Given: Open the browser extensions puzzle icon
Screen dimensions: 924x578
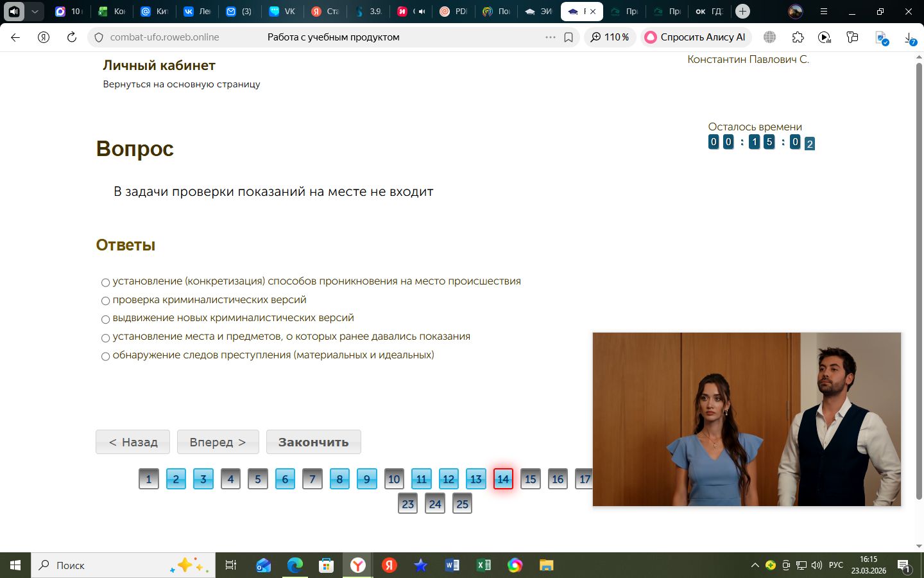Looking at the screenshot, I should [x=798, y=37].
